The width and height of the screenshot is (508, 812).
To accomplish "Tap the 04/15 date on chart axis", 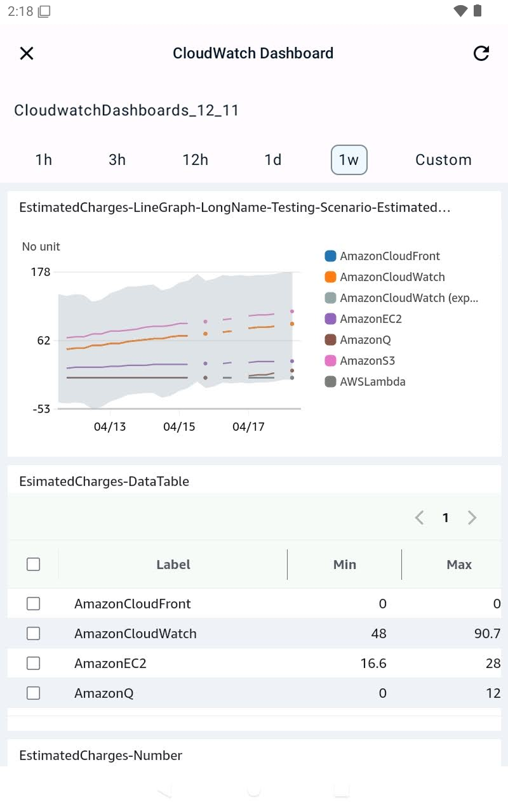I will coord(179,427).
